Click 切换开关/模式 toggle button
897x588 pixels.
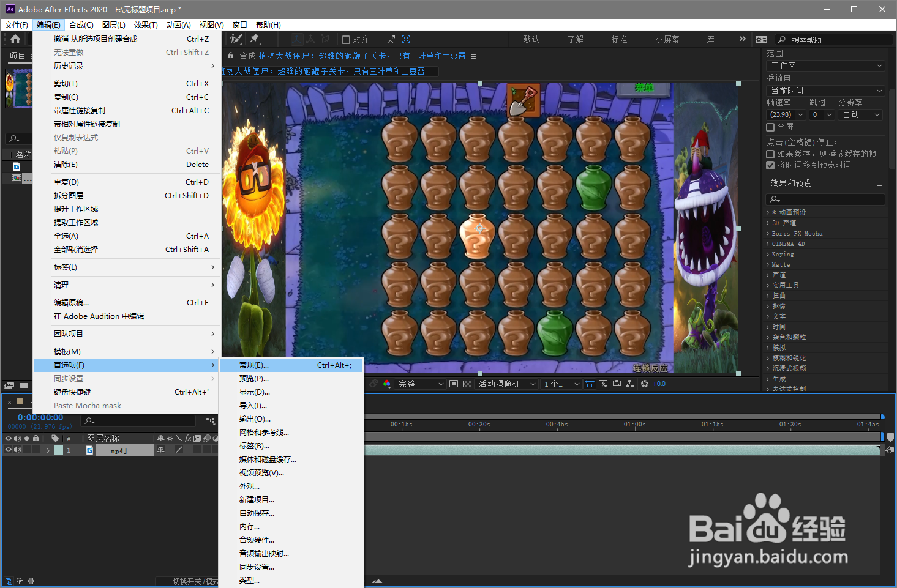pos(187,581)
